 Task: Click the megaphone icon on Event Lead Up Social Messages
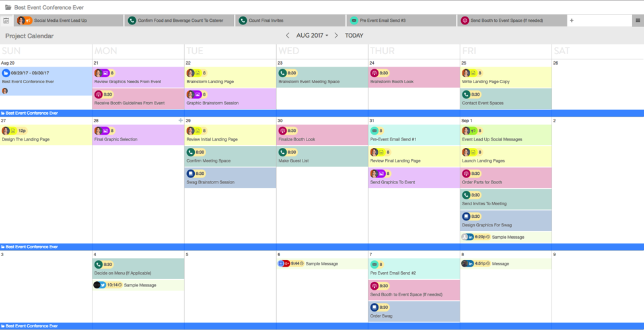point(473,131)
